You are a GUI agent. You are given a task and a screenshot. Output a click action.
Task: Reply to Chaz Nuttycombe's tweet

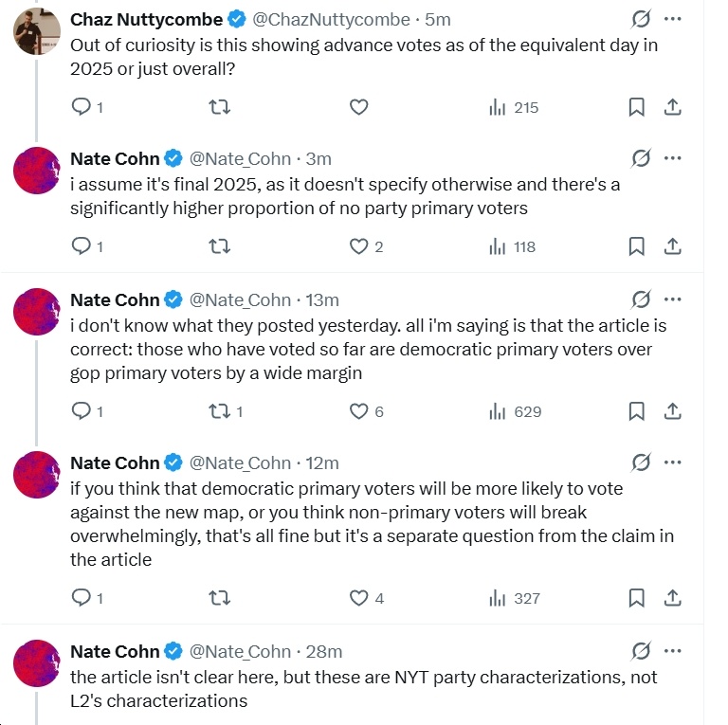point(81,107)
